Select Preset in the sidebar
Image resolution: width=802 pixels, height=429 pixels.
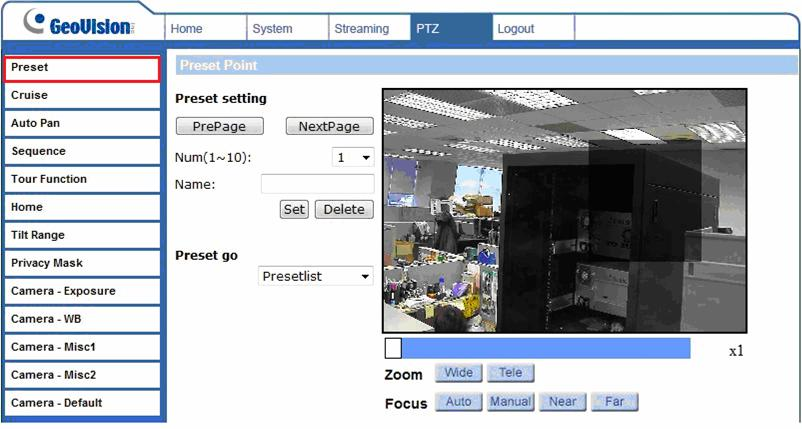82,69
